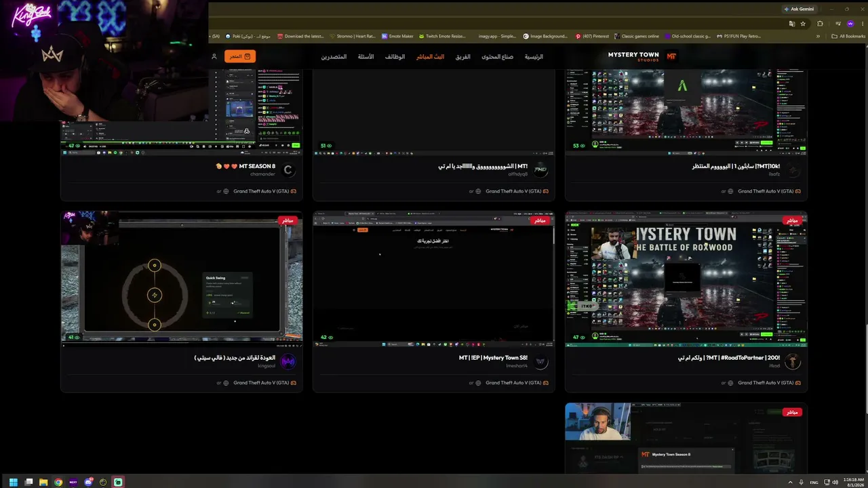Click the itkad streamer avatar
The height and width of the screenshot is (488, 868).
coord(793,362)
